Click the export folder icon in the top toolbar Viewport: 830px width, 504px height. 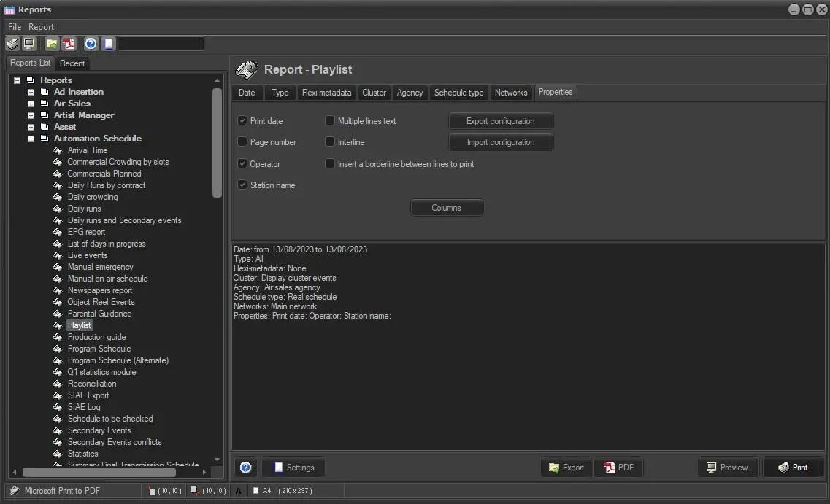pyautogui.click(x=51, y=44)
